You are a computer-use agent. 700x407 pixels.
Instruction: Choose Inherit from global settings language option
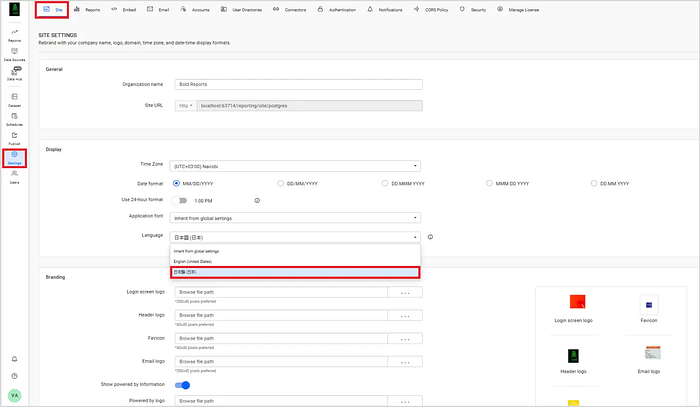pyautogui.click(x=295, y=251)
